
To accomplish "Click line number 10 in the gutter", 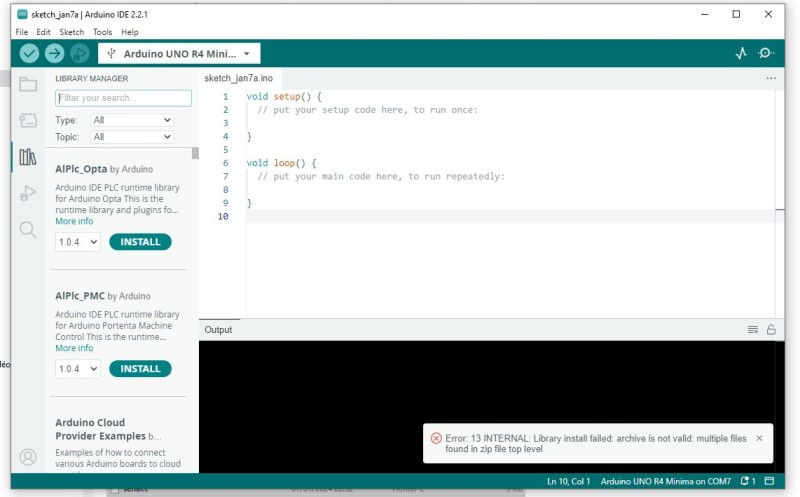I will tap(223, 216).
